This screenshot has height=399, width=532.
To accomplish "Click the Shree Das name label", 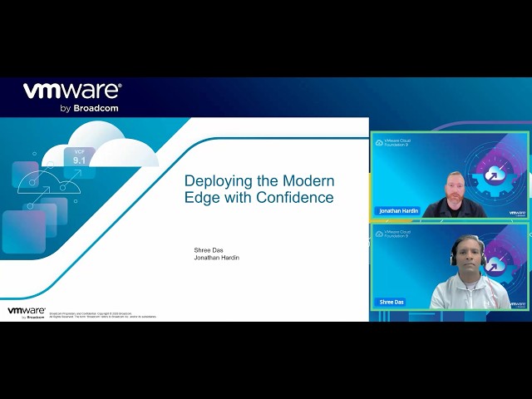I will [392, 302].
